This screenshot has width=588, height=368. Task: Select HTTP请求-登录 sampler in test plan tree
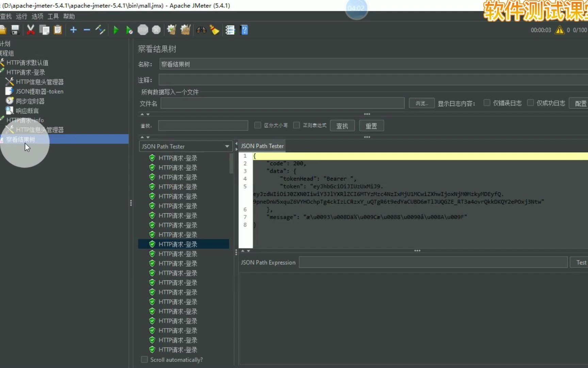[26, 72]
